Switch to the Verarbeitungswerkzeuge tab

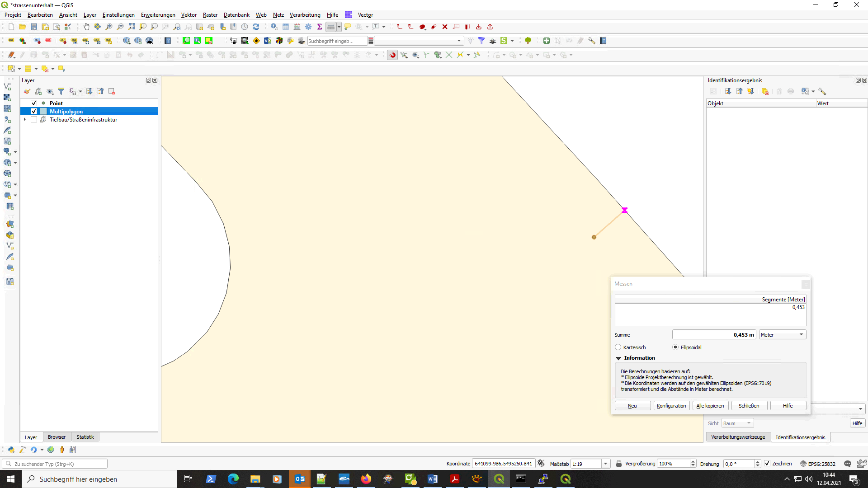coord(738,437)
